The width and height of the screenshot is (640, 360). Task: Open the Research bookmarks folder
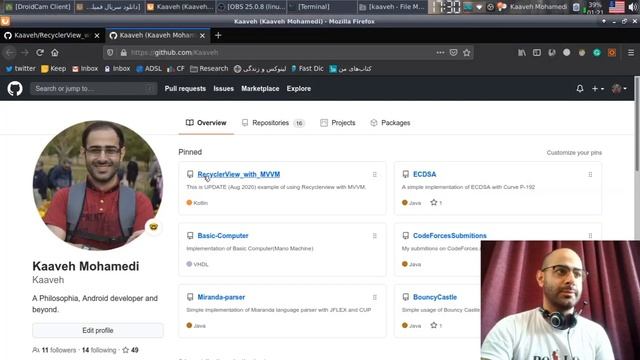[x=209, y=69]
